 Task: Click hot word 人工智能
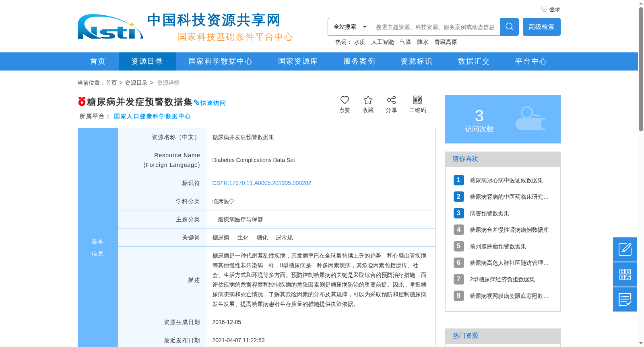click(x=382, y=42)
